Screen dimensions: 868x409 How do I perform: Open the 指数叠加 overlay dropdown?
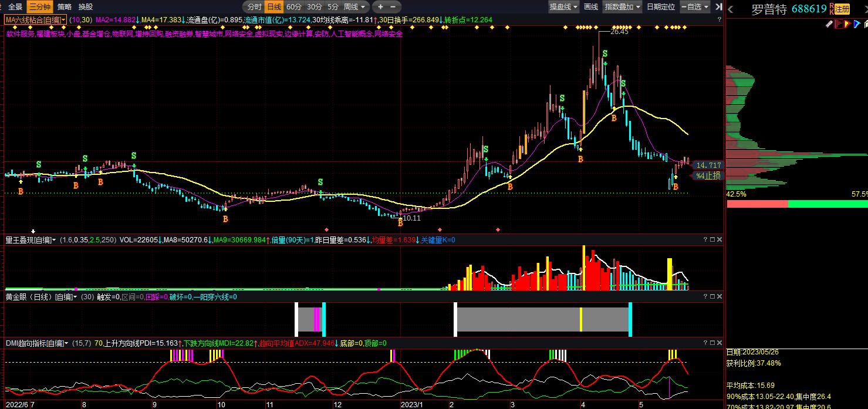pos(622,7)
